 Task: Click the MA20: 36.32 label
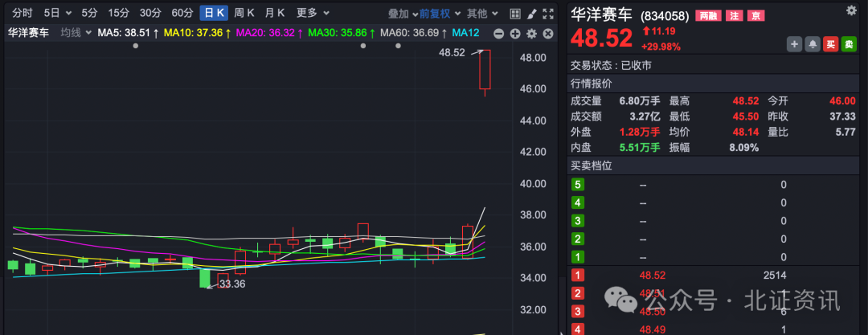pos(269,33)
